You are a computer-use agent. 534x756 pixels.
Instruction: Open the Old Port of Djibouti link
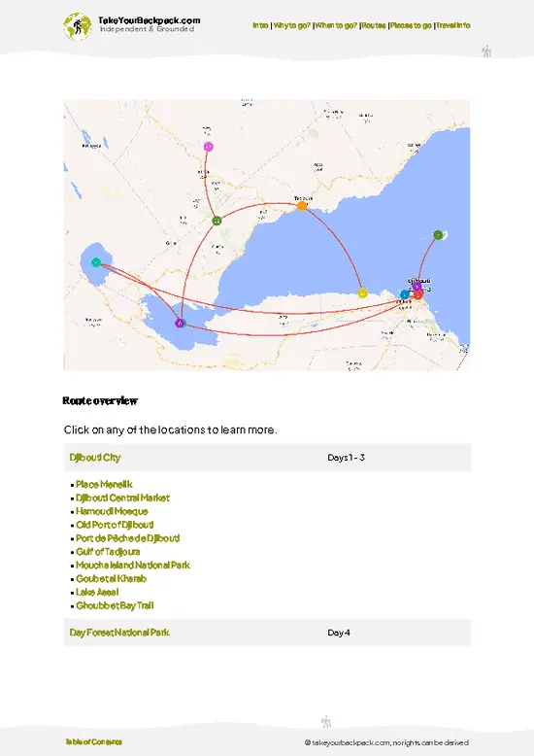click(115, 525)
